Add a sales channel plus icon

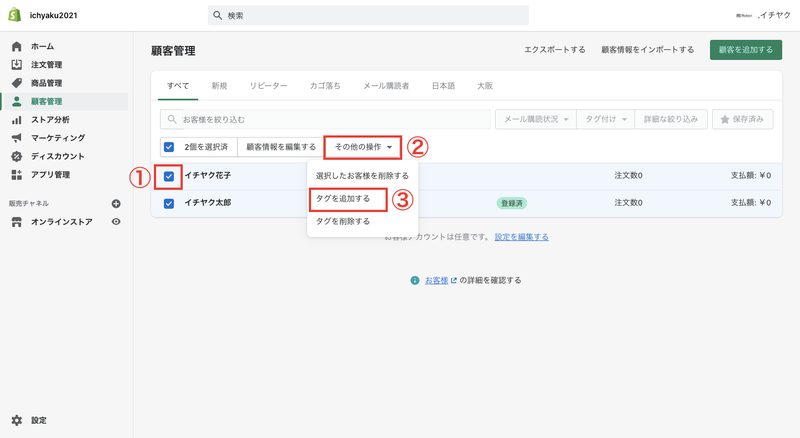tap(116, 204)
